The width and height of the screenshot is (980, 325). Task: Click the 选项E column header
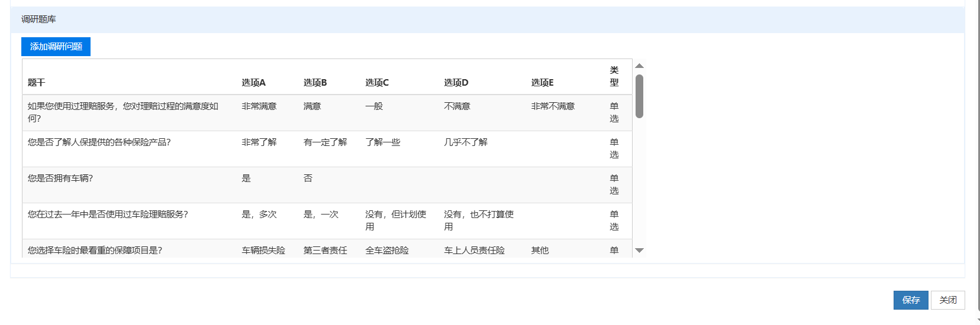pos(542,83)
